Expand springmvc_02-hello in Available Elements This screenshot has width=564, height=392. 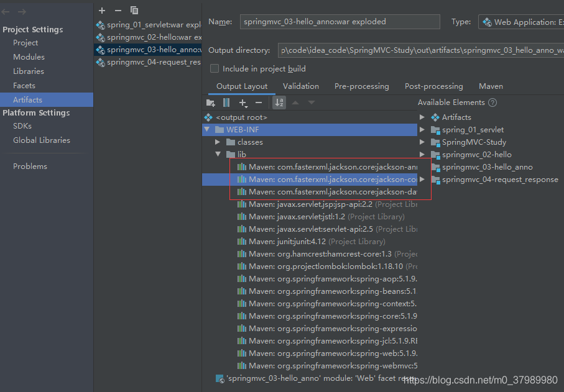[x=422, y=154]
